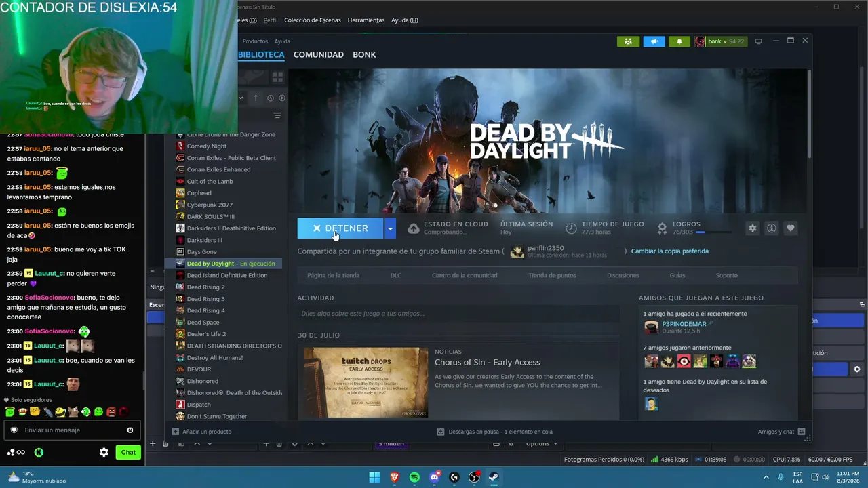Open Discord from taskbar
868x488 pixels.
pos(435,477)
